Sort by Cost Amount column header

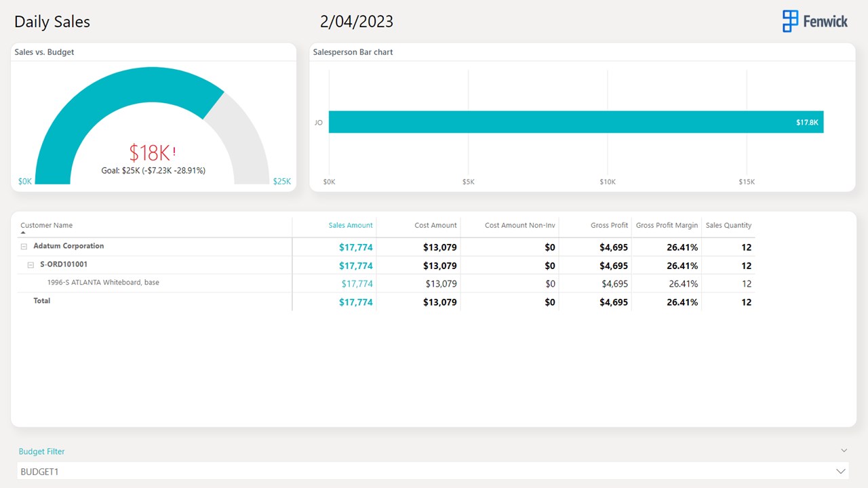435,225
